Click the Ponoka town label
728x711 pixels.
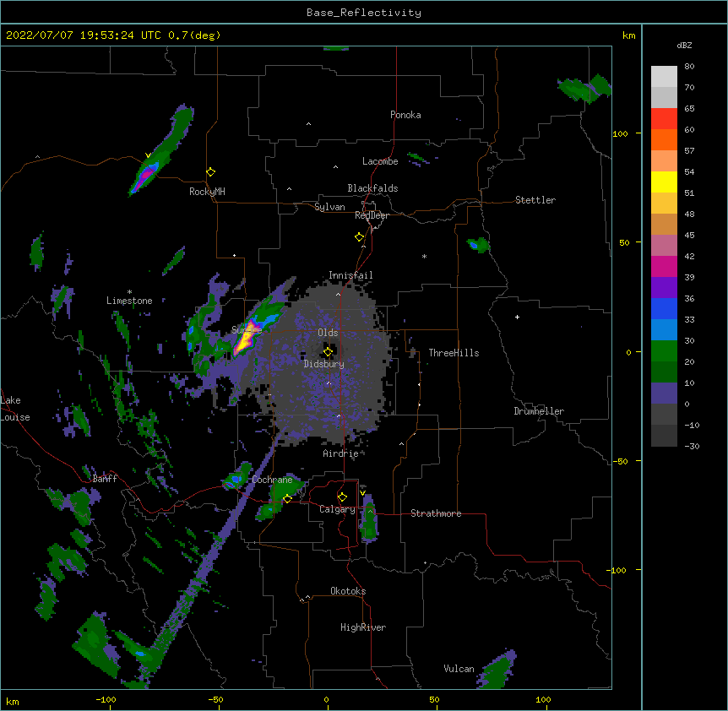(x=405, y=115)
